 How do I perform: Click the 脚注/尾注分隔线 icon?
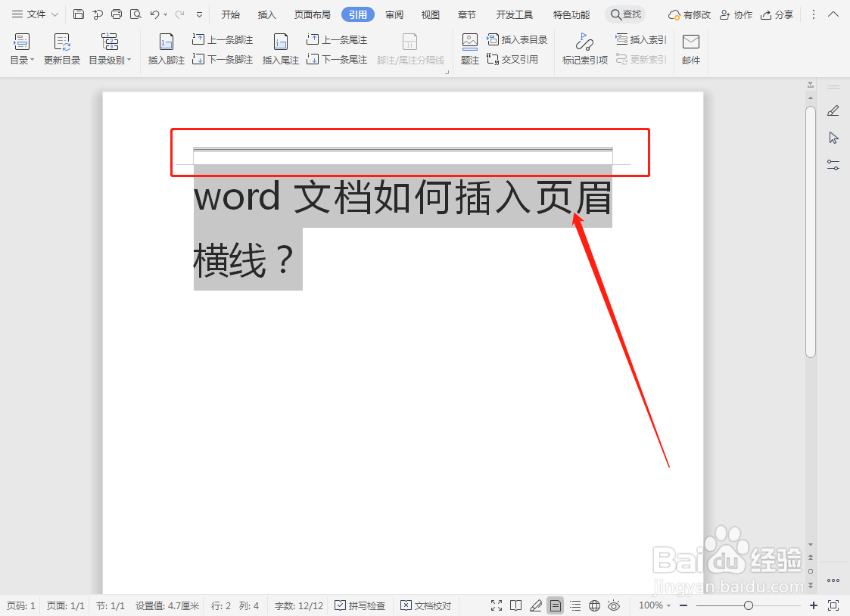409,42
